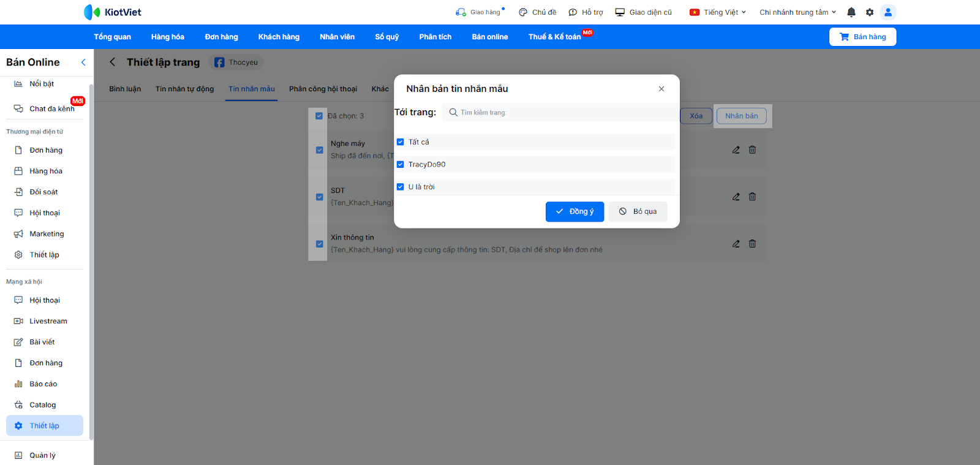980x465 pixels.
Task: Open the settings gear in header
Action: (870, 12)
